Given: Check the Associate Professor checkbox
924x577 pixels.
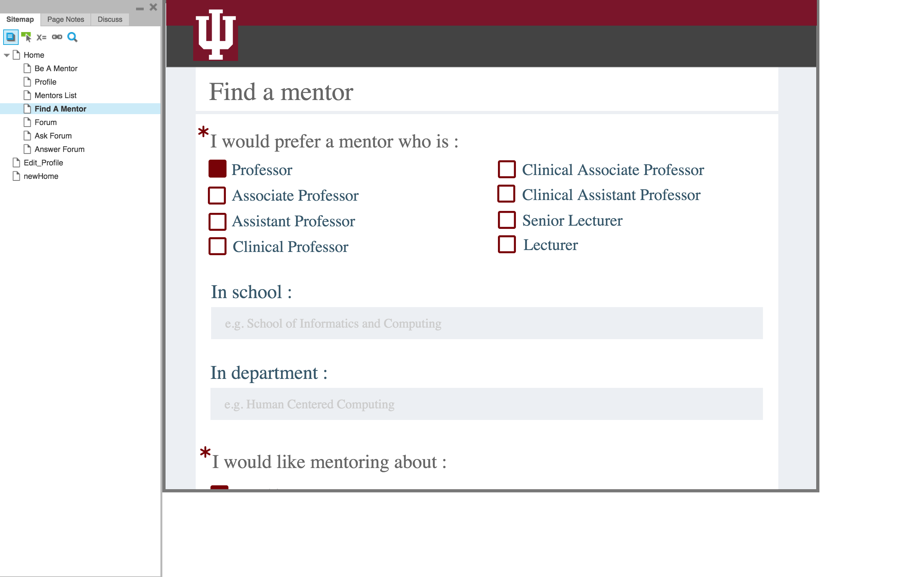Looking at the screenshot, I should [x=217, y=196].
